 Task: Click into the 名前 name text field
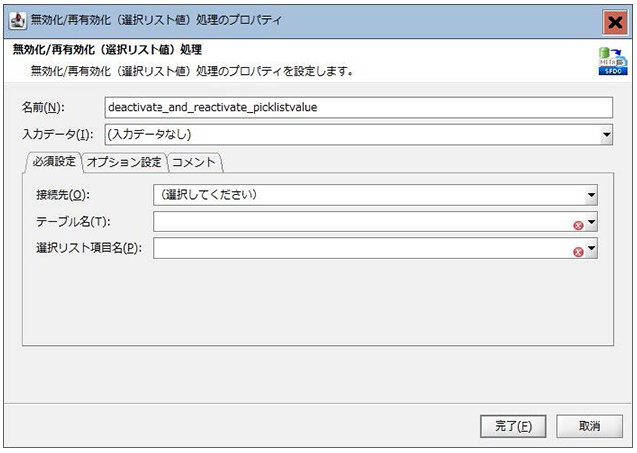click(x=357, y=107)
